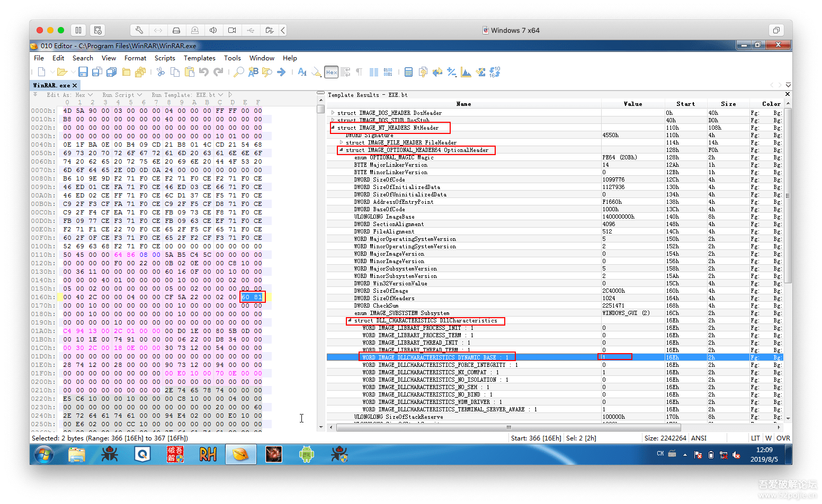Open the histogram tool icon
Viewport: 822px width, 504px height.
(466, 72)
